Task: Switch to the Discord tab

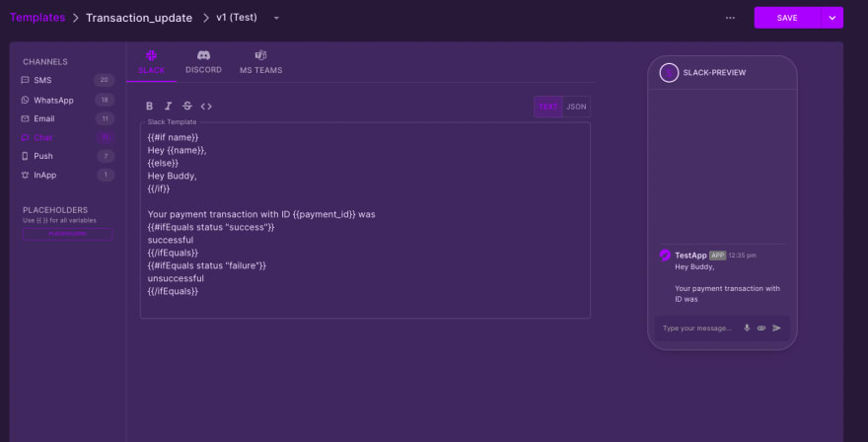Action: click(204, 62)
